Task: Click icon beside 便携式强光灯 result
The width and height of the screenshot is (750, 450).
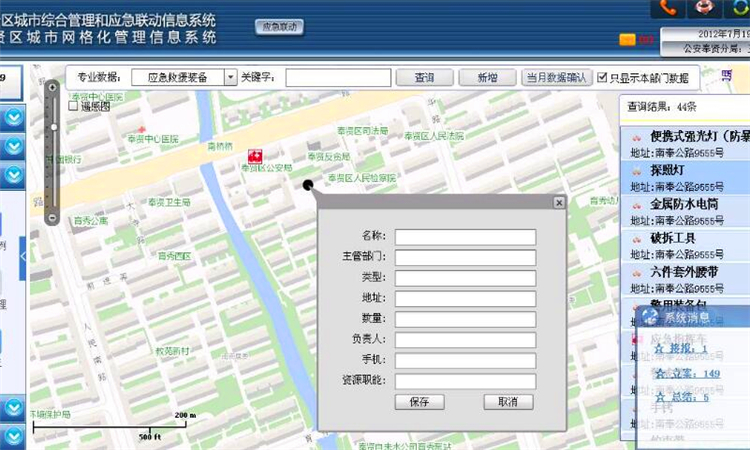Action: 637,138
